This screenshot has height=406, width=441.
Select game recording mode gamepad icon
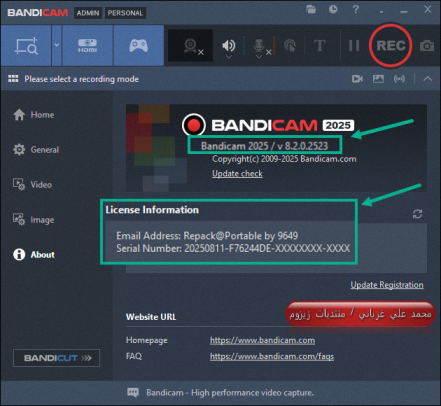click(x=139, y=46)
